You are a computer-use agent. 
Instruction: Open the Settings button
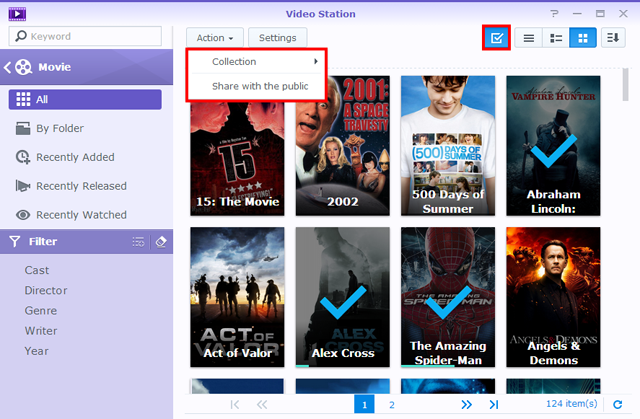pos(278,38)
